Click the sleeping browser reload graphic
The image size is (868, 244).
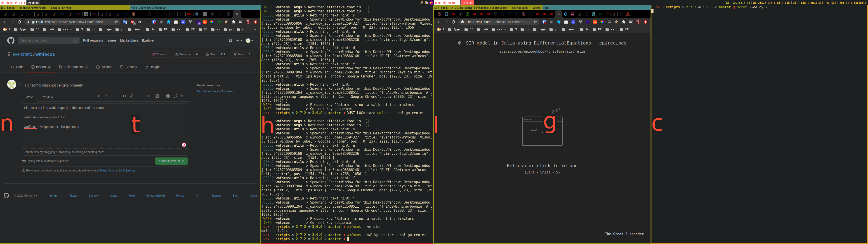pyautogui.click(x=542, y=127)
